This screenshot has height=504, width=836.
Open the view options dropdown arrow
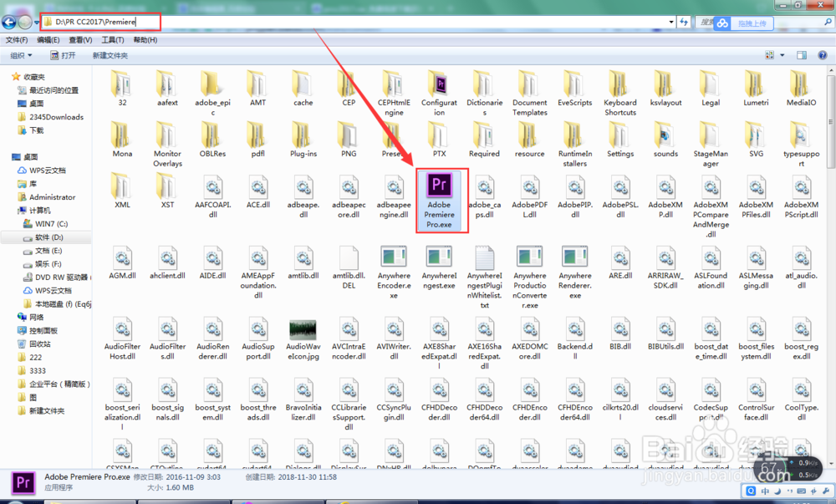pyautogui.click(x=782, y=55)
